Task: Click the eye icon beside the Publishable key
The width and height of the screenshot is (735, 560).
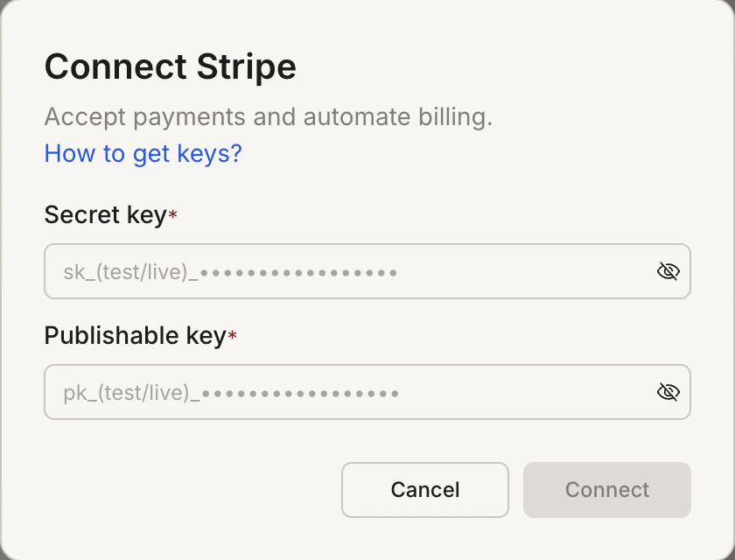Action: pyautogui.click(x=668, y=392)
